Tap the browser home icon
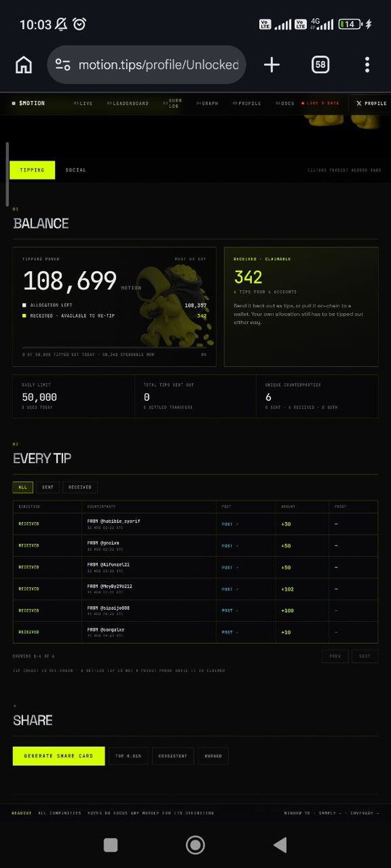Image resolution: width=391 pixels, height=868 pixels. [x=24, y=64]
